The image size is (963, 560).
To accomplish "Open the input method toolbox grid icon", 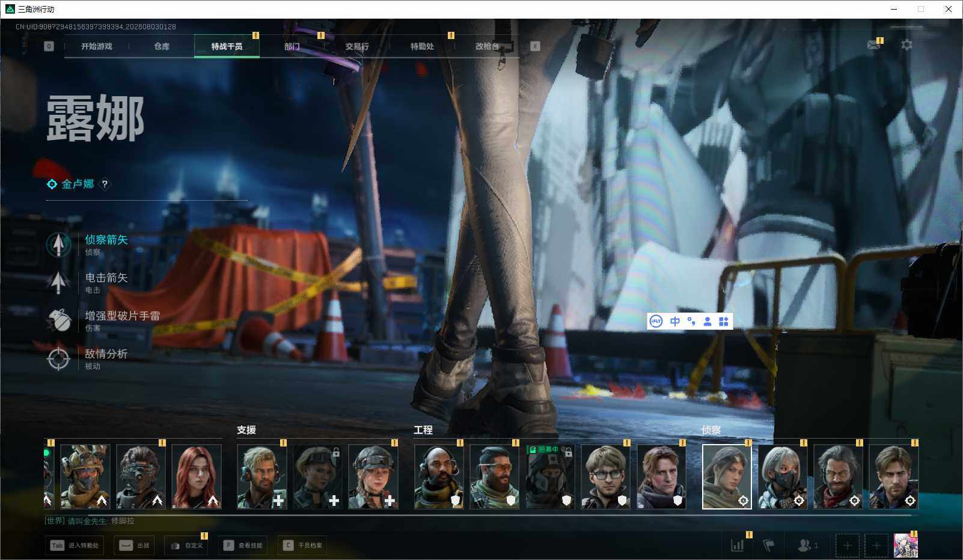I will [724, 321].
